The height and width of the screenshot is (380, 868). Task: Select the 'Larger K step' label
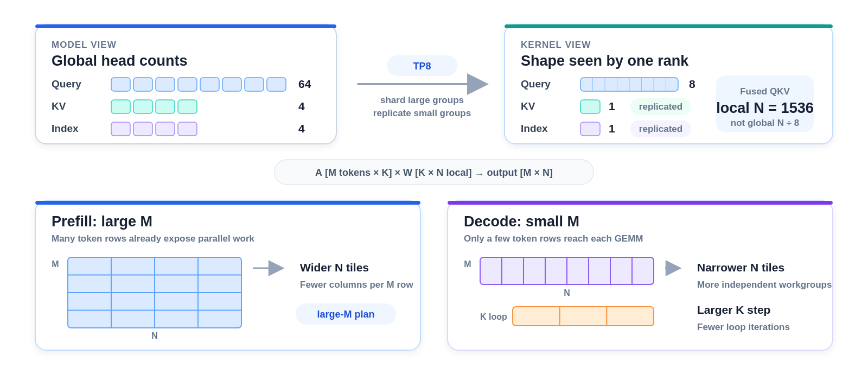point(733,310)
